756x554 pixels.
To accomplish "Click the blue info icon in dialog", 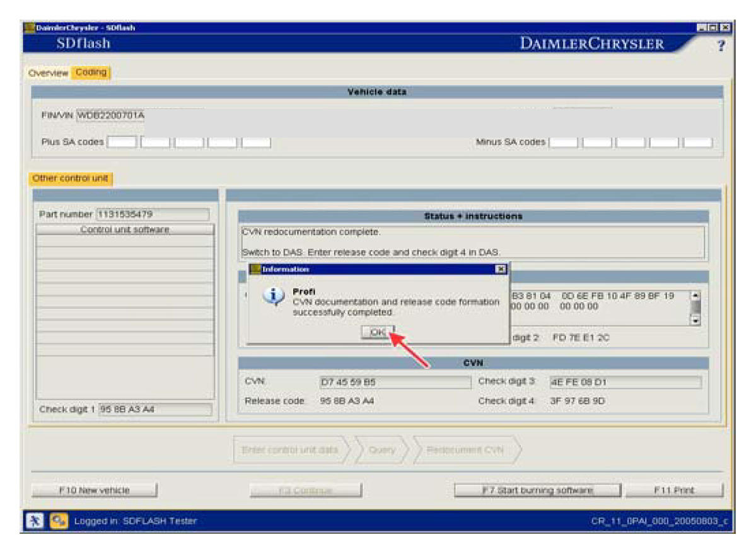I will pos(272,297).
